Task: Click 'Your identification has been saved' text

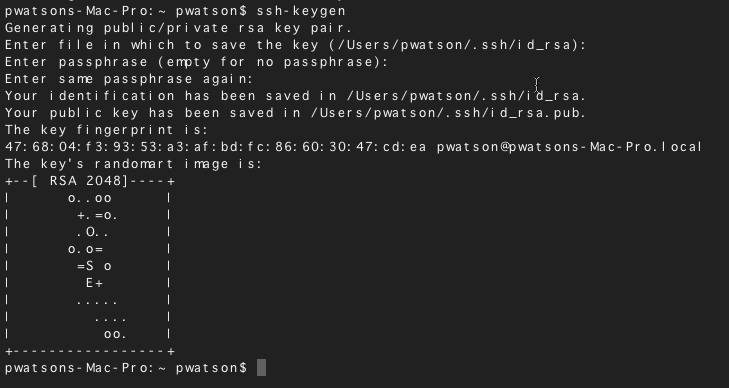Action: [x=157, y=96]
